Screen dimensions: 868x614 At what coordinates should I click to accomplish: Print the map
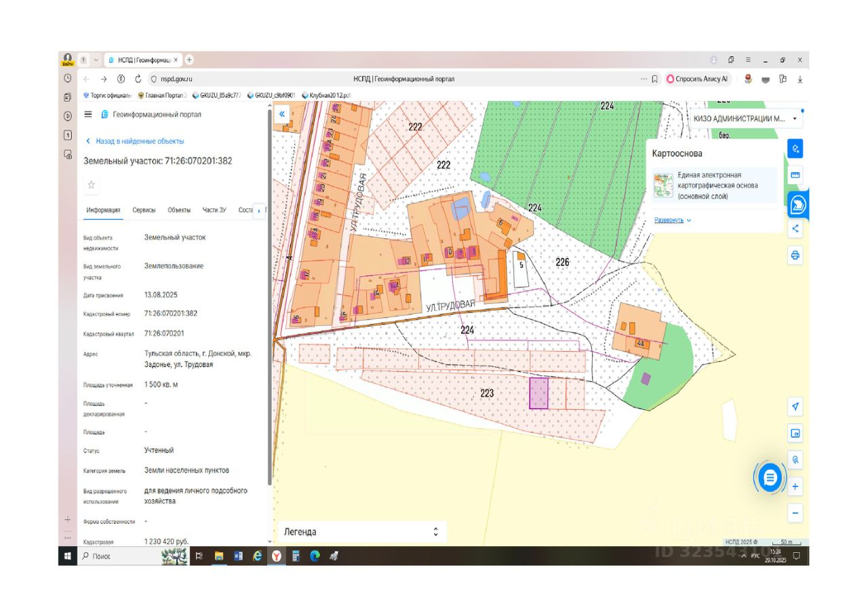point(795,256)
